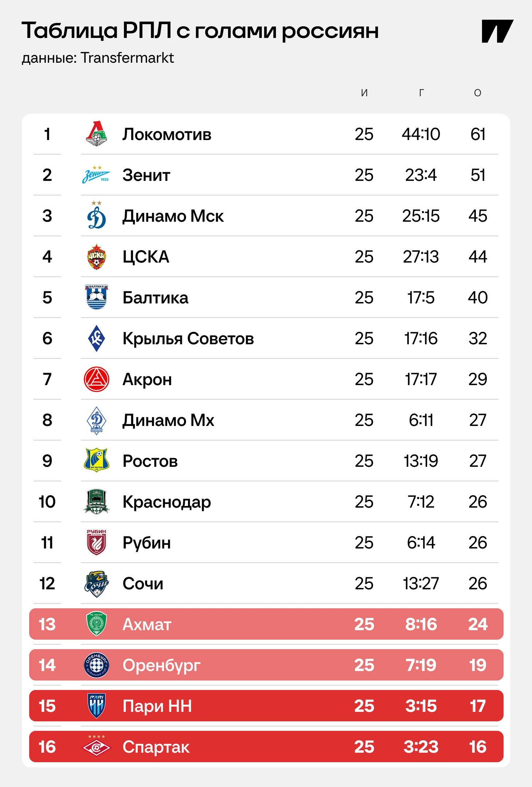Click the red Akron circle logo
This screenshot has height=787, width=532.
click(x=97, y=379)
